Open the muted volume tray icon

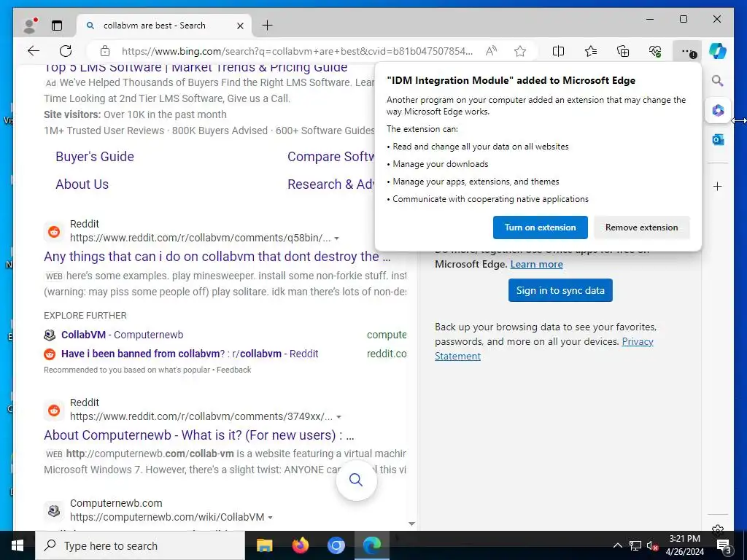(652, 545)
